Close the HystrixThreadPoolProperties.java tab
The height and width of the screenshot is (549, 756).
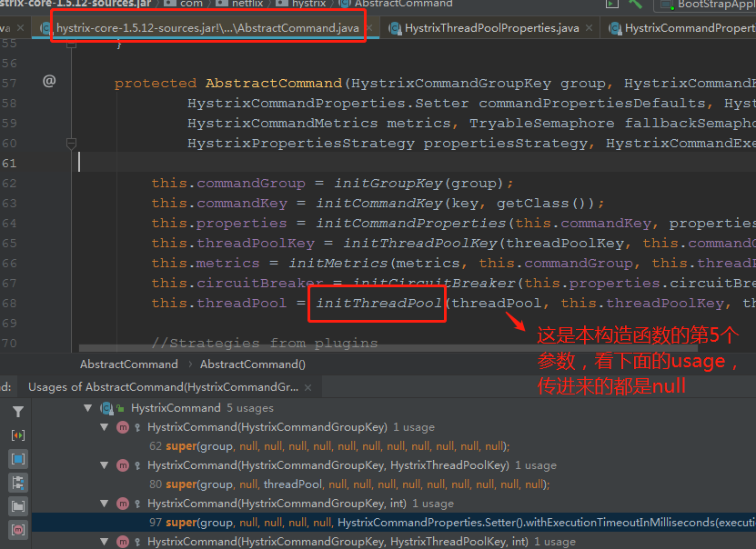pyautogui.click(x=590, y=28)
